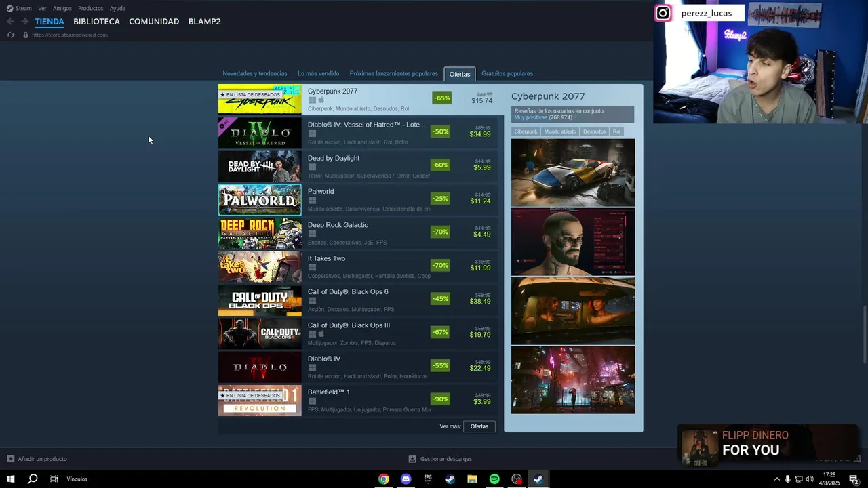The width and height of the screenshot is (868, 488).
Task: Click the Vínculos taskbar toolbar
Action: coord(77,479)
